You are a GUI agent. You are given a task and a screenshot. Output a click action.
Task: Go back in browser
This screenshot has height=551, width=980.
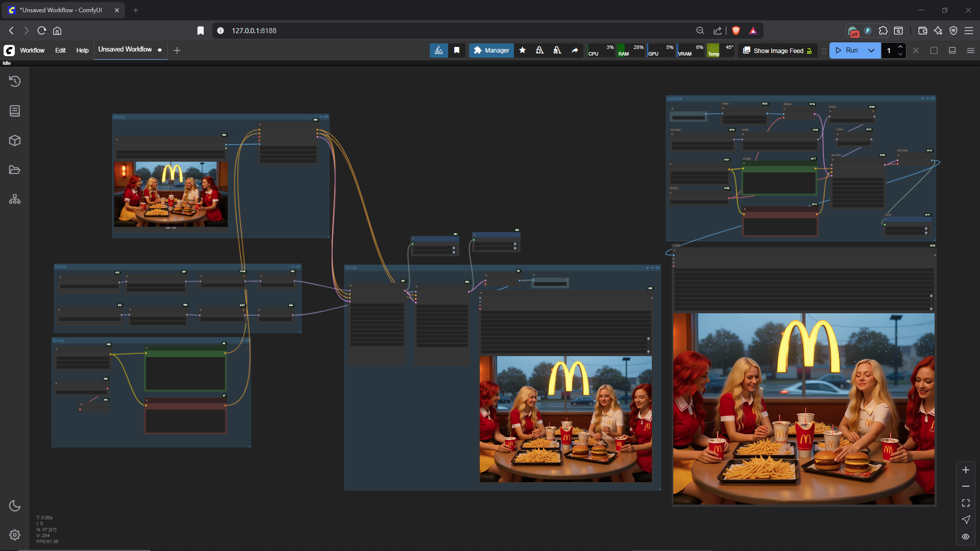point(11,31)
